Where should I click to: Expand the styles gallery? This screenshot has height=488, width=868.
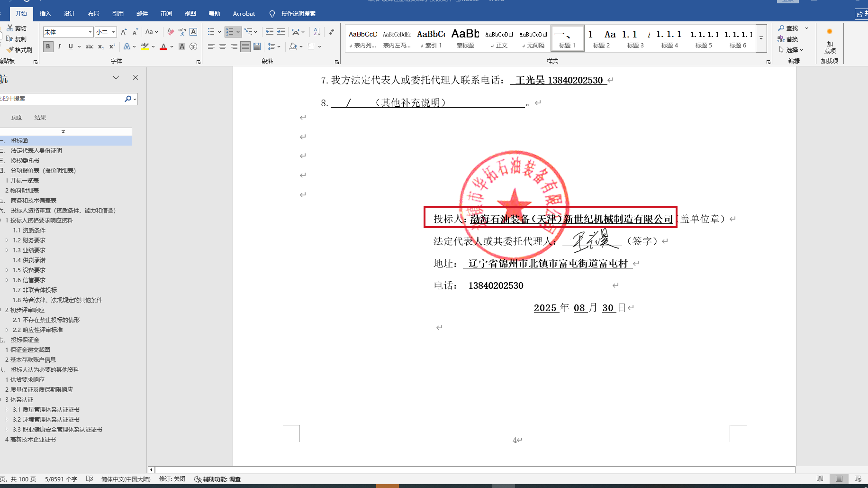761,38
